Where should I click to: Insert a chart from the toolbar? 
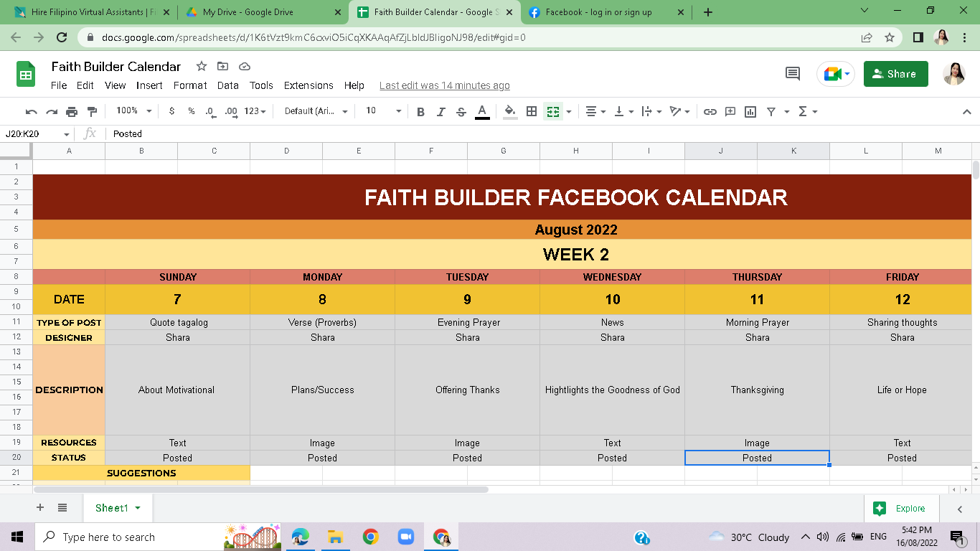tap(750, 111)
